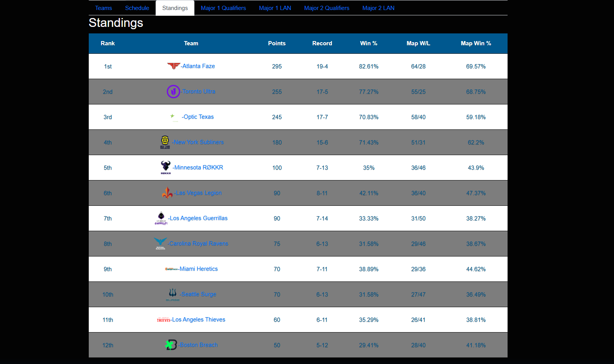Viewport: 614px width, 364px height.
Task: Visit the Minnesota RØKKR team link
Action: (198, 167)
